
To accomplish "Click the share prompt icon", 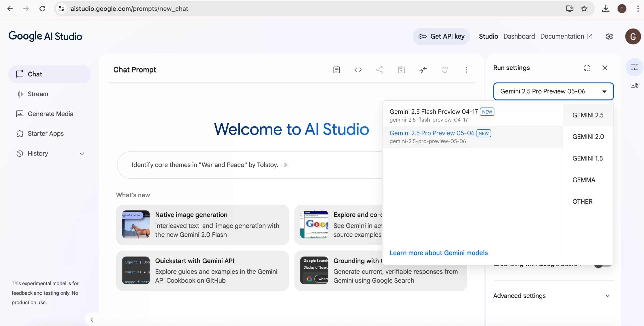I will (379, 70).
